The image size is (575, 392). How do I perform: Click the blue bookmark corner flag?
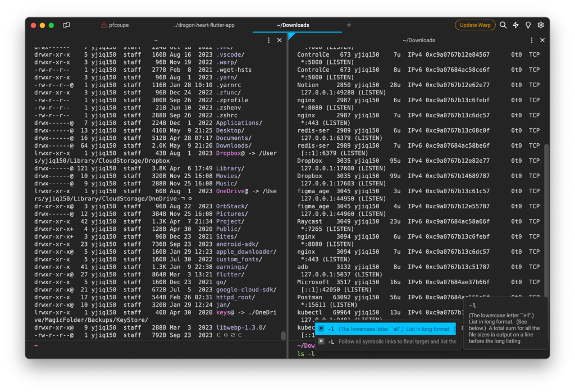tap(291, 36)
